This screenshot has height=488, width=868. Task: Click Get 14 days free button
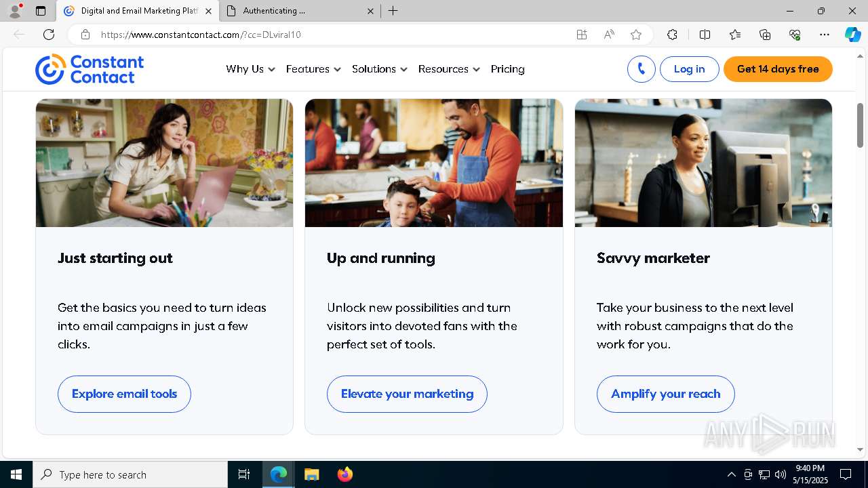pyautogui.click(x=778, y=69)
